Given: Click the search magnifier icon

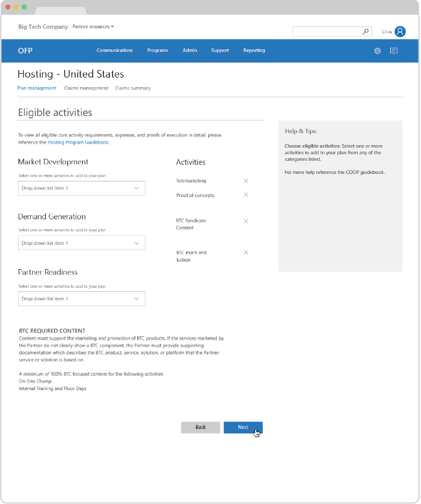Looking at the screenshot, I should pos(366,32).
